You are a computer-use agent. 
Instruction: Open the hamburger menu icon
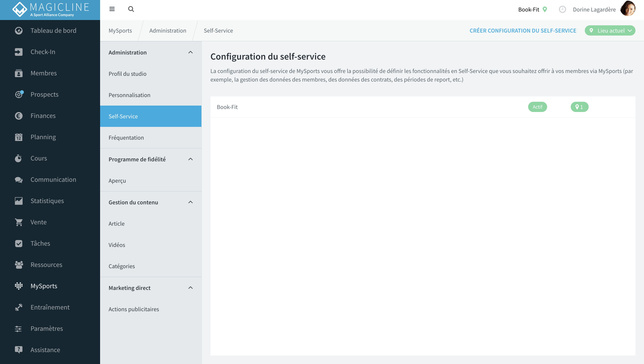click(112, 9)
